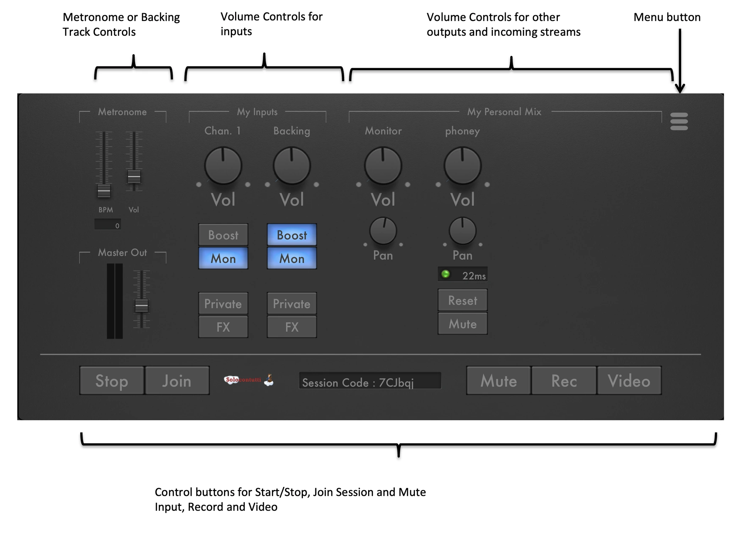Screen dimensions: 756x538
Task: Open FX for the Backing input
Action: point(291,326)
